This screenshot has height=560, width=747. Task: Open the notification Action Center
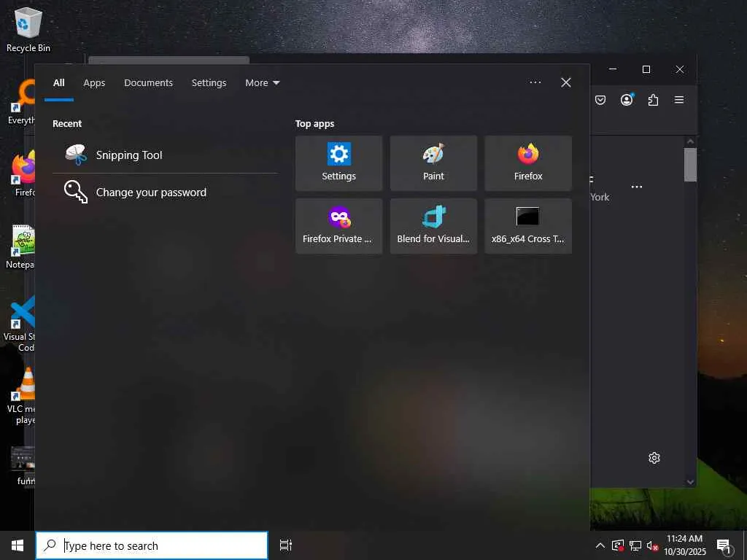724,545
